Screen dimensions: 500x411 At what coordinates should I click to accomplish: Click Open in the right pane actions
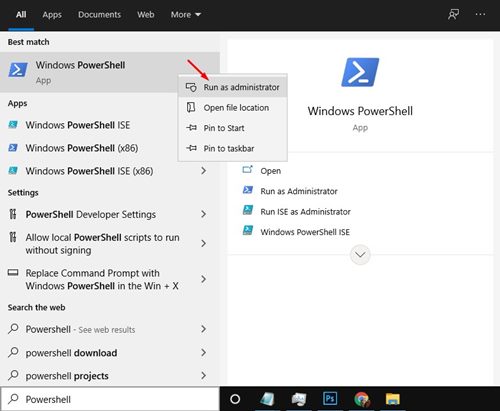[270, 171]
